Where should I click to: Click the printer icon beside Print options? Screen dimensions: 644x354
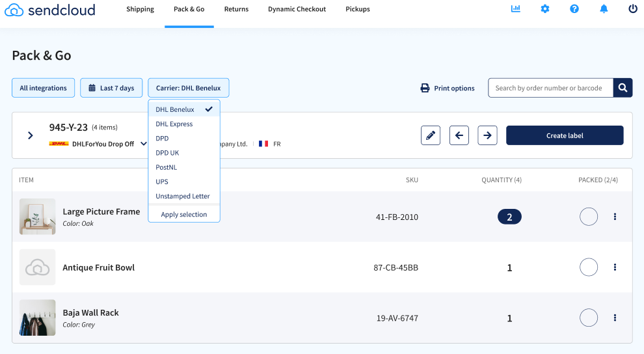[x=425, y=88]
